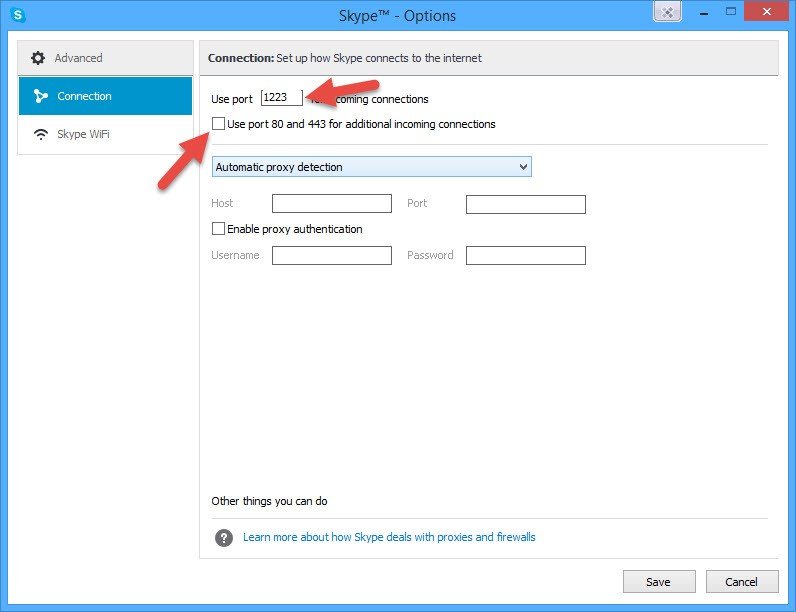Enable port 80 and 443 checkbox
The height and width of the screenshot is (612, 796).
pos(219,124)
